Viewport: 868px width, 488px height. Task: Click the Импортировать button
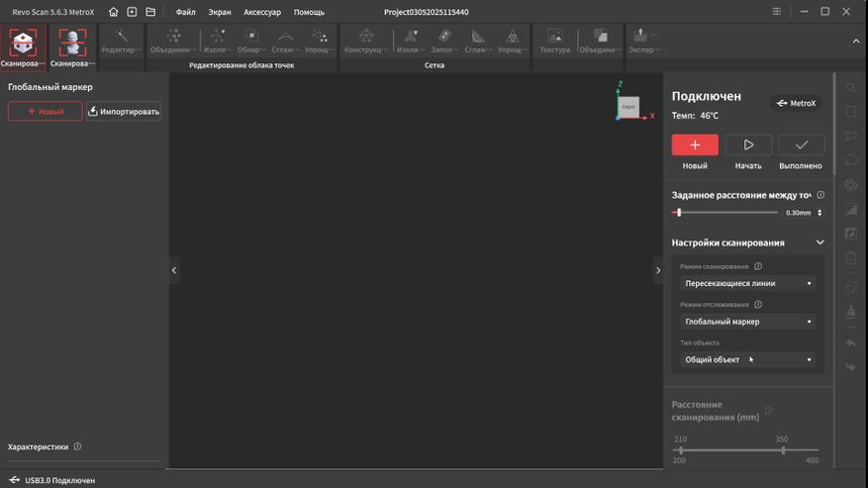tap(124, 111)
